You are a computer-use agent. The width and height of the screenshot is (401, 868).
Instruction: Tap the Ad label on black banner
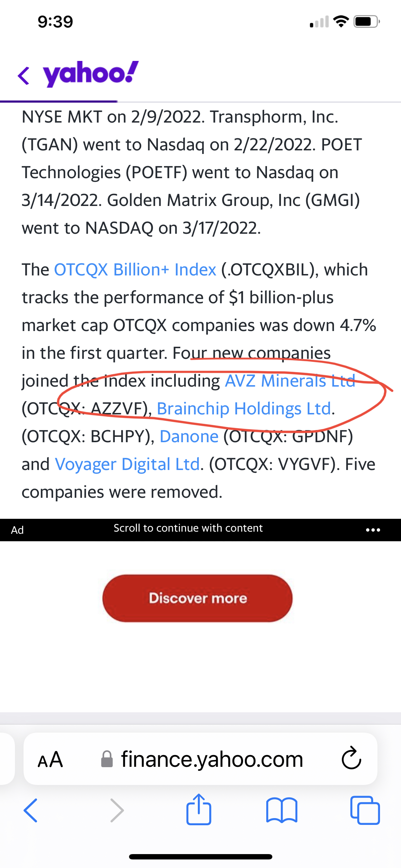pos(17,530)
